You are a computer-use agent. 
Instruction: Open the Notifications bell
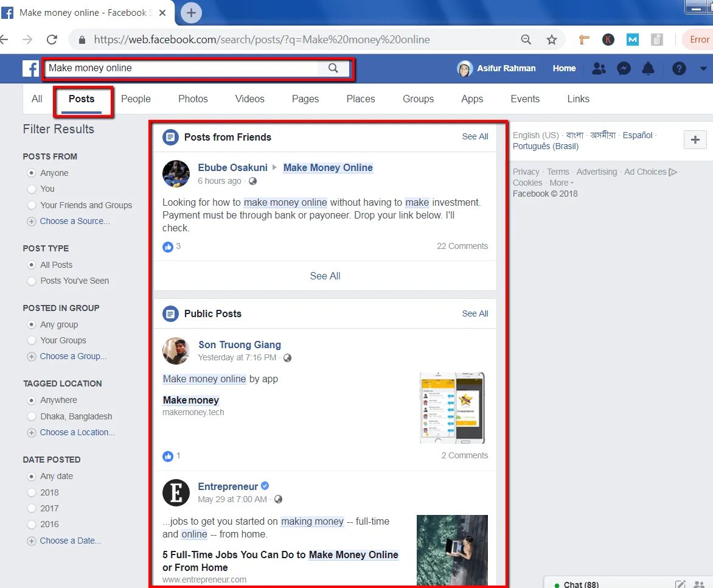point(648,69)
